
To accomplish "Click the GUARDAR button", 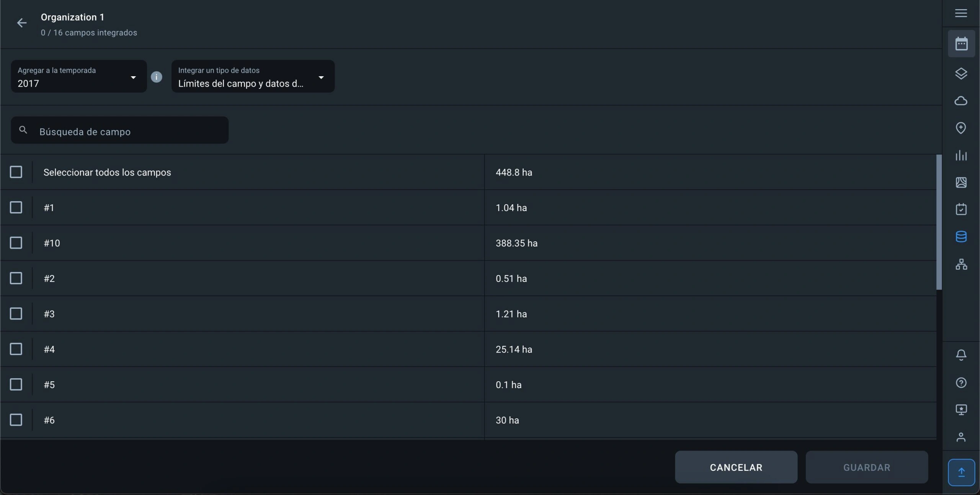I will [x=867, y=467].
